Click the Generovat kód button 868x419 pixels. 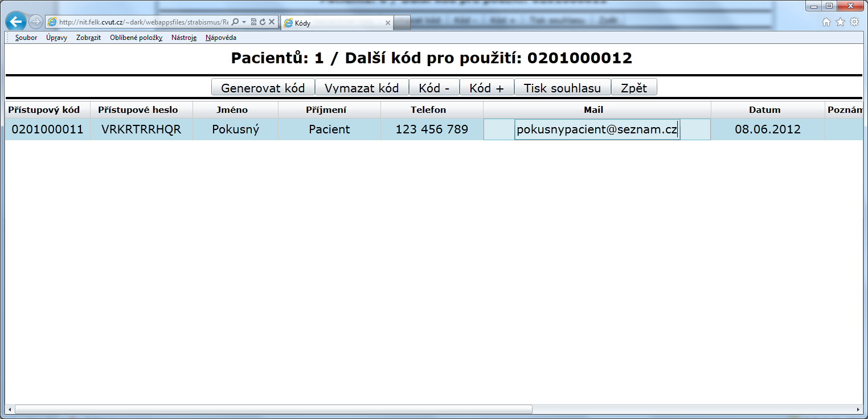pos(263,88)
